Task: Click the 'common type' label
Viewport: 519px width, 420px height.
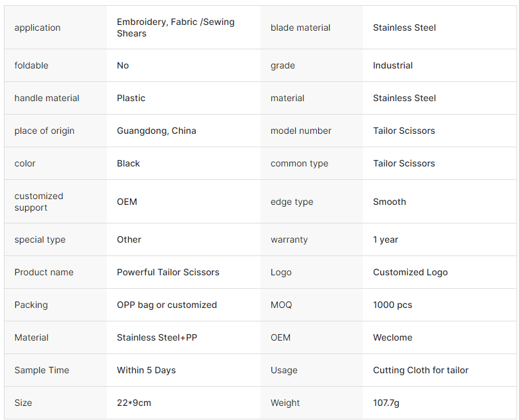Action: pyautogui.click(x=299, y=163)
